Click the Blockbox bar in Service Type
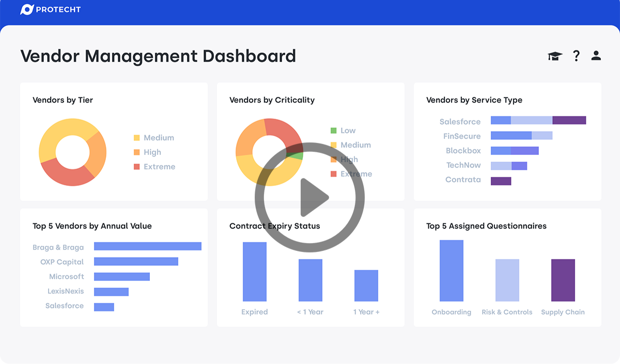This screenshot has height=364, width=620. click(515, 151)
